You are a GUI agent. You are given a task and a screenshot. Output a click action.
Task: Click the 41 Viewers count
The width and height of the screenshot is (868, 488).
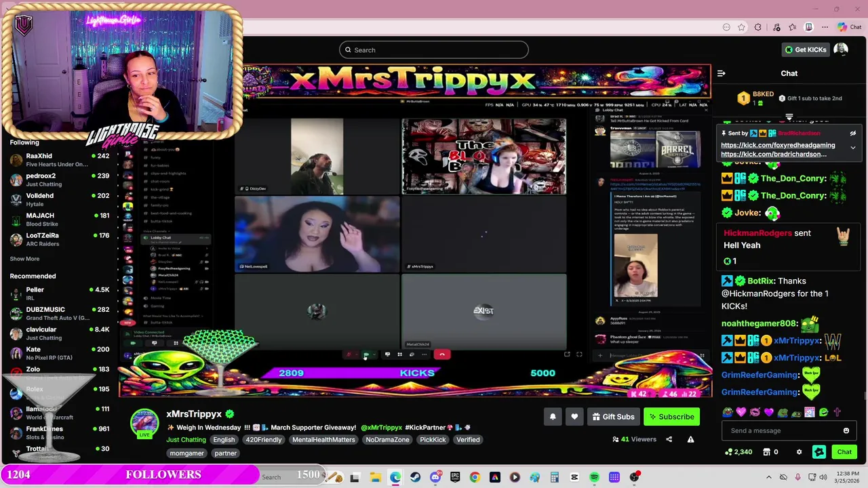634,439
